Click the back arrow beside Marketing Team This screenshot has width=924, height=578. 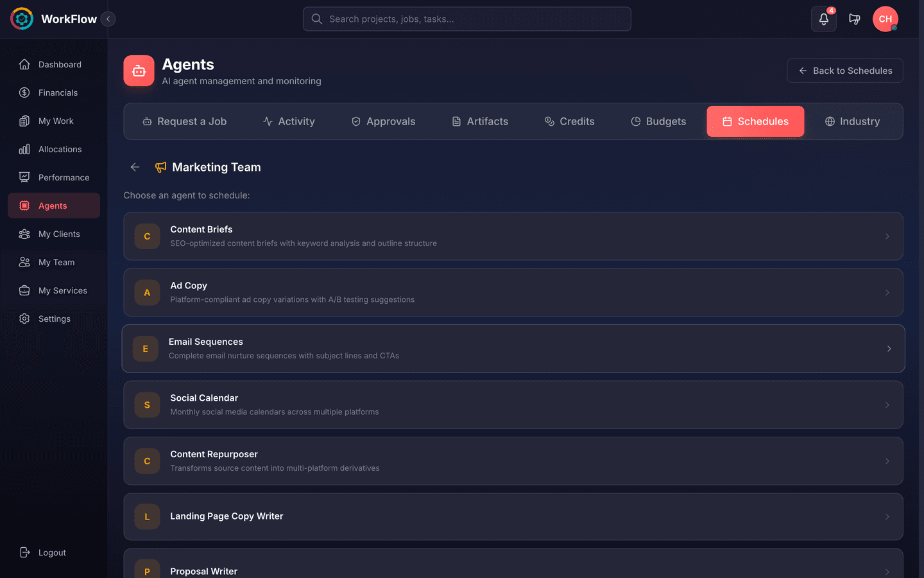[135, 167]
